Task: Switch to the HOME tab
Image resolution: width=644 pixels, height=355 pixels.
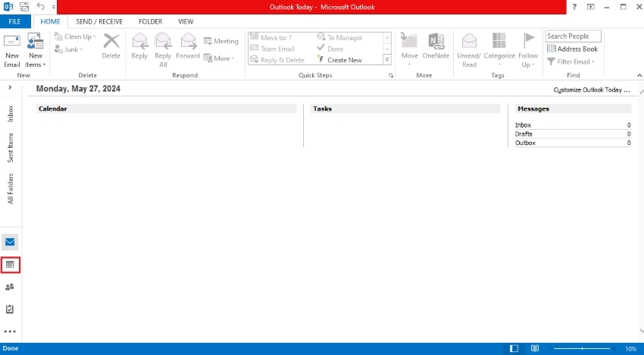Action: point(51,21)
